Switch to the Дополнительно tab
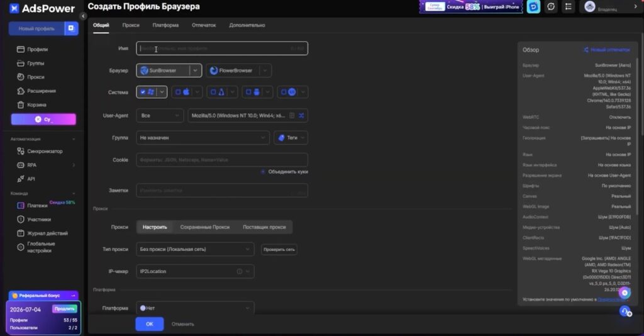The height and width of the screenshot is (336, 644). click(x=247, y=25)
